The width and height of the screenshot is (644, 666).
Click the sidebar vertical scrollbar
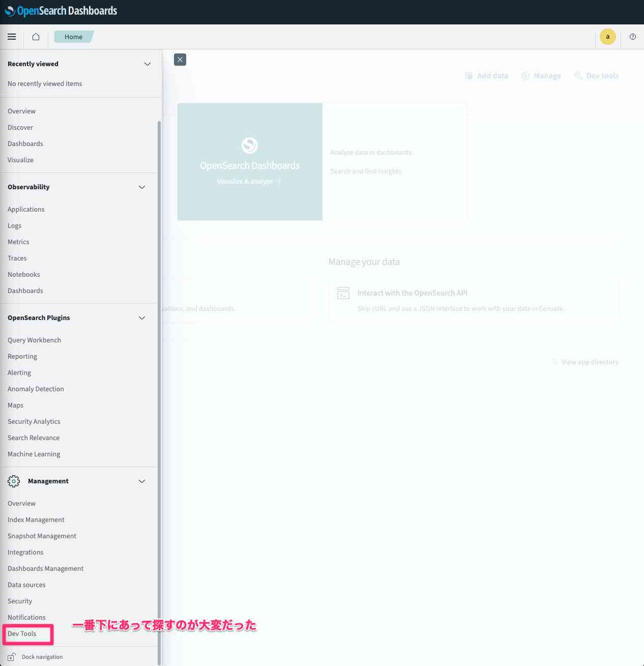click(159, 356)
